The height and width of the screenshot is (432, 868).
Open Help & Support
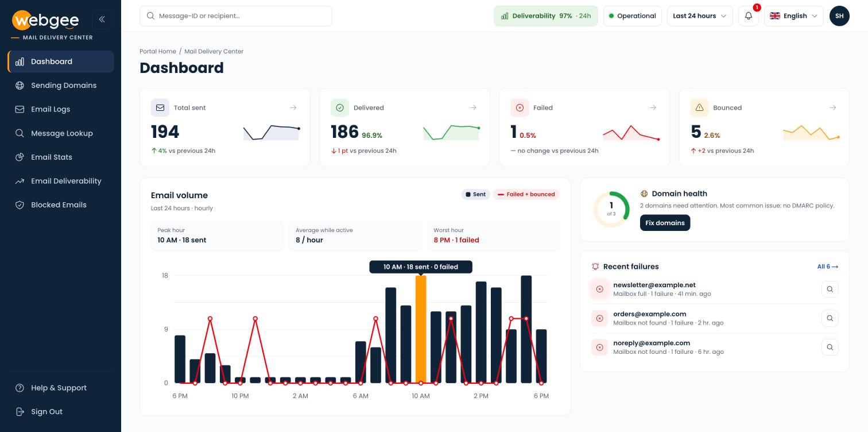pos(61,388)
